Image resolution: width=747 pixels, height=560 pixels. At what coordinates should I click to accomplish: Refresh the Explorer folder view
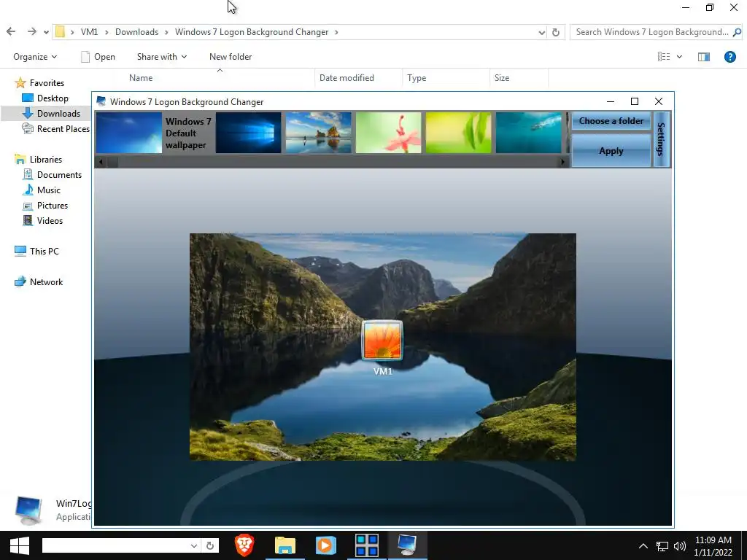[555, 32]
